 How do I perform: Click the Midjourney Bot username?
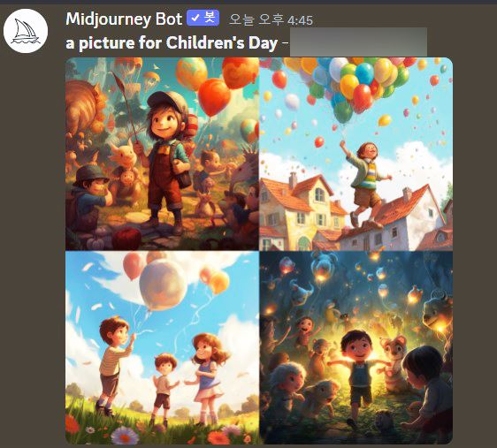tap(124, 19)
